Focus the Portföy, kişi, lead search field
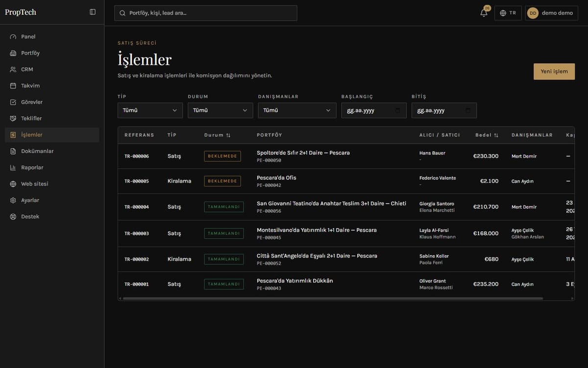This screenshot has width=588, height=368. tap(206, 13)
